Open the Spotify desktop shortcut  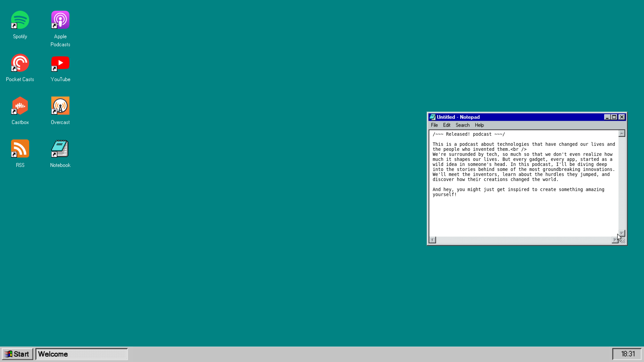[x=20, y=20]
